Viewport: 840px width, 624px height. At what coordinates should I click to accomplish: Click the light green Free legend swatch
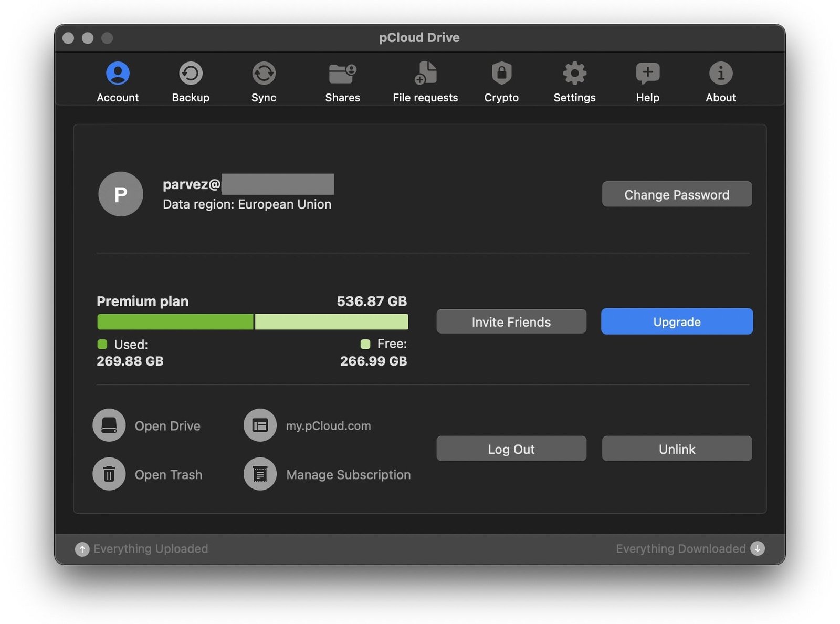click(365, 344)
